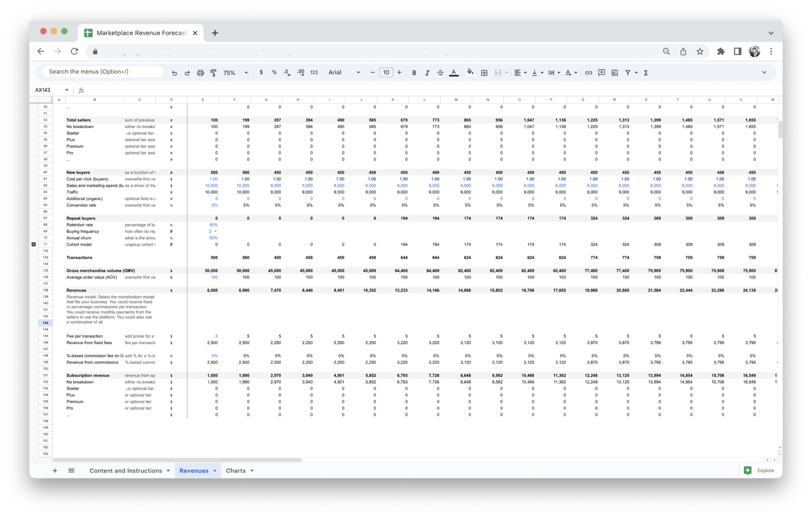Open the fill color picker
This screenshot has width=812, height=517.
(470, 72)
